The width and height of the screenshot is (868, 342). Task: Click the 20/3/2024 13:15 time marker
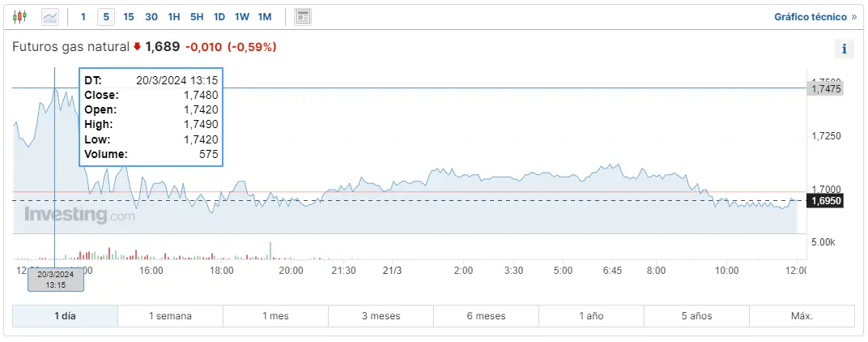[x=55, y=280]
